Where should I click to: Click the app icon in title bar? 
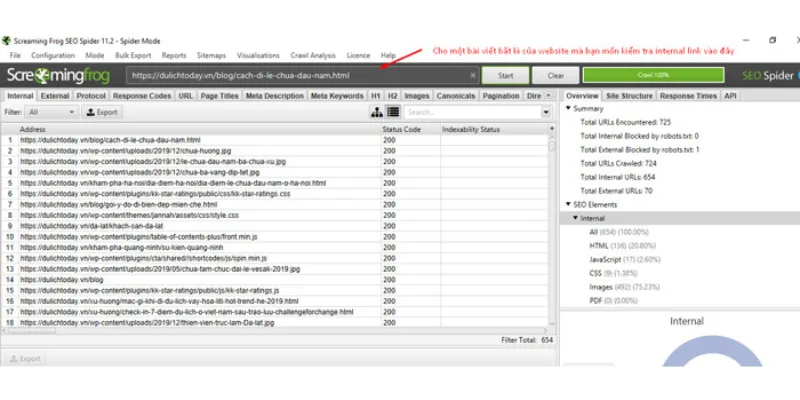tap(6, 41)
